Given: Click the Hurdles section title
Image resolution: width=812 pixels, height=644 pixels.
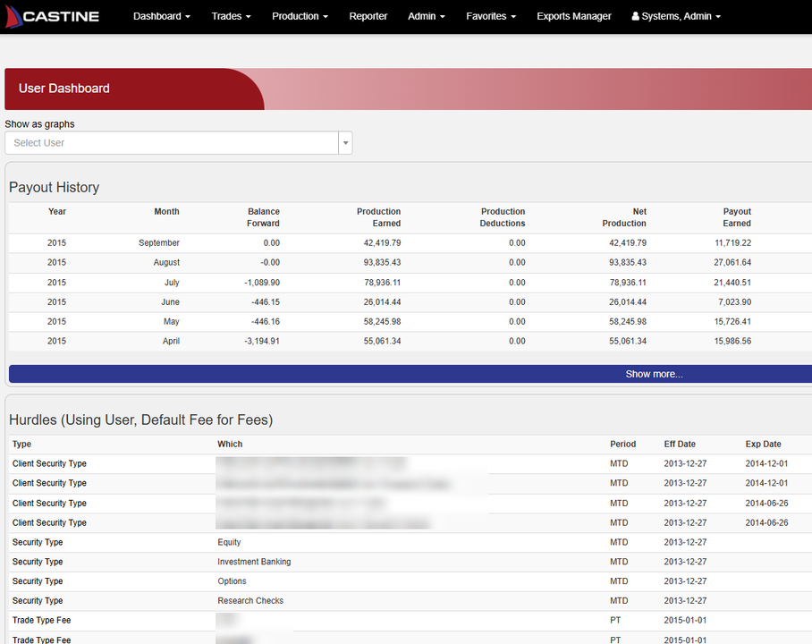Looking at the screenshot, I should coord(141,419).
